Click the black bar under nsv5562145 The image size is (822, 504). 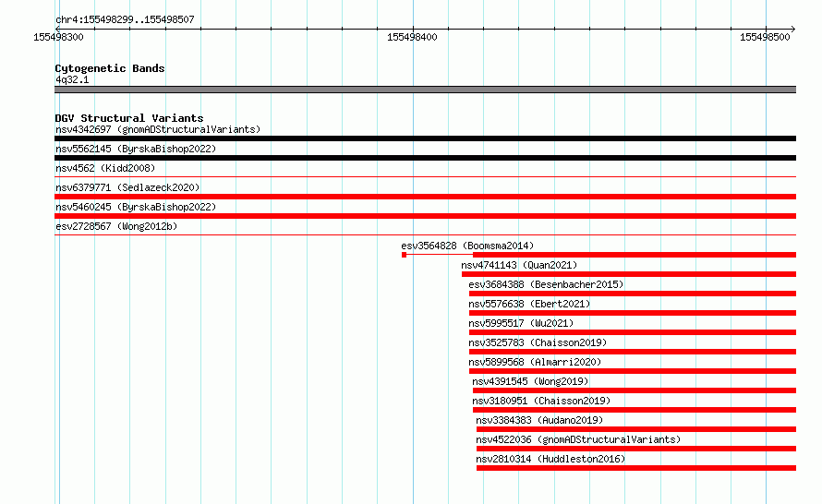tap(425, 158)
